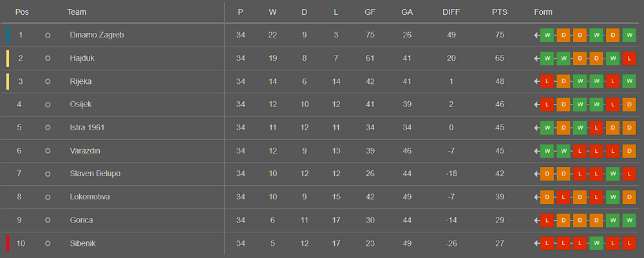Toggle the circle marker beside Dinamo Zagreb
644x258 pixels.
[x=48, y=35]
